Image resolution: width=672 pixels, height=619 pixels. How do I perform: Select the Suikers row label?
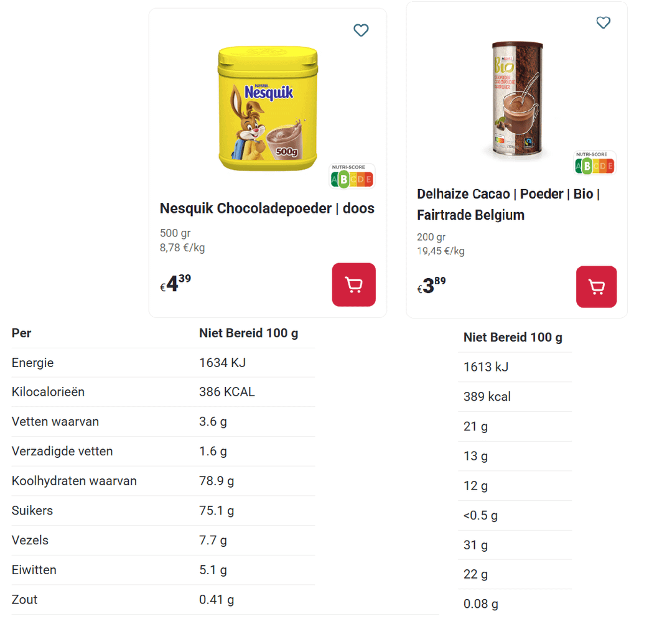(x=32, y=511)
